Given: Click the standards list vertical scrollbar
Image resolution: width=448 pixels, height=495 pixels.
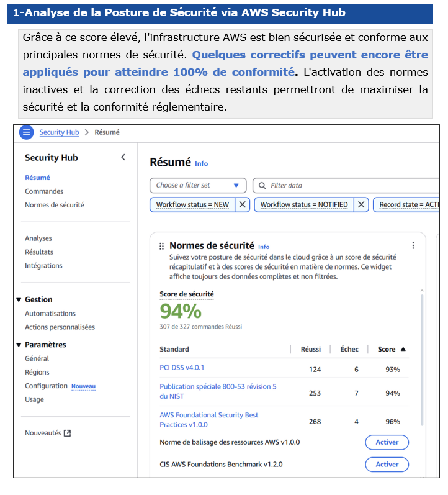Looking at the screenshot, I should pyautogui.click(x=422, y=360).
